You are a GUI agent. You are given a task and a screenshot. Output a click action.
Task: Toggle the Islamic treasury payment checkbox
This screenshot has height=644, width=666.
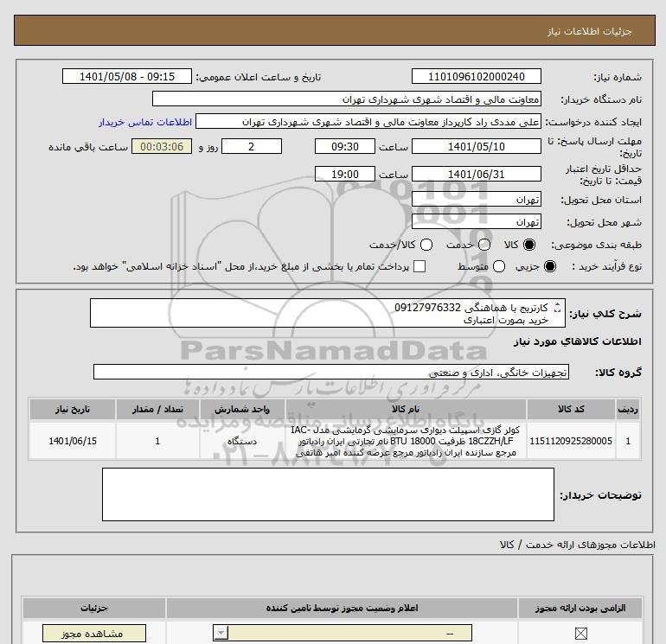(x=419, y=266)
